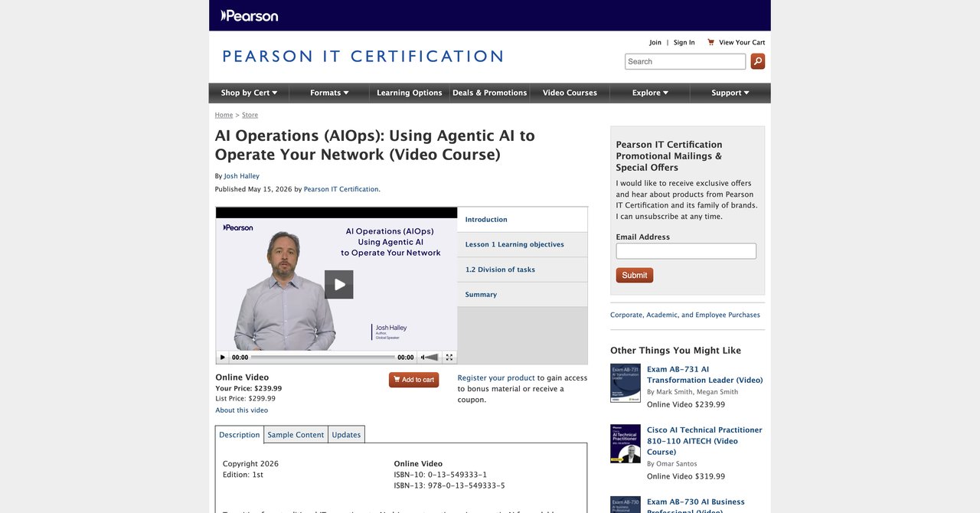
Task: Open author Josh Halley link
Action: click(x=241, y=176)
